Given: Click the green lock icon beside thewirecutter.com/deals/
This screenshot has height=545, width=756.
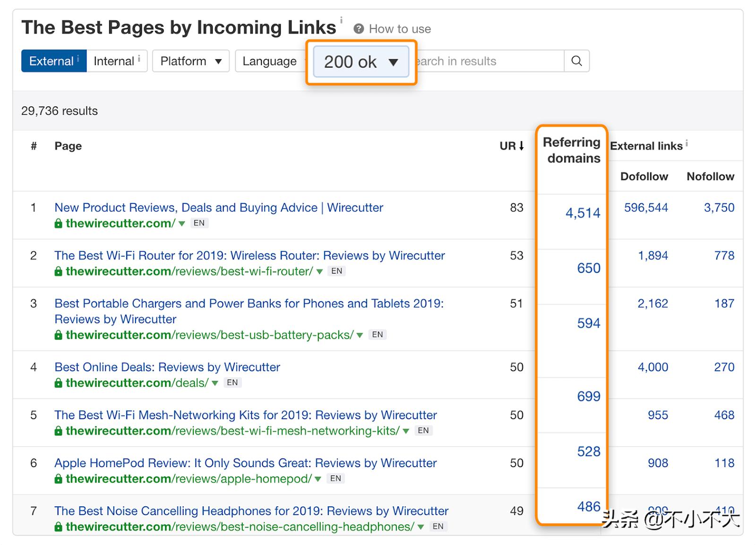Looking at the screenshot, I should coord(58,383).
